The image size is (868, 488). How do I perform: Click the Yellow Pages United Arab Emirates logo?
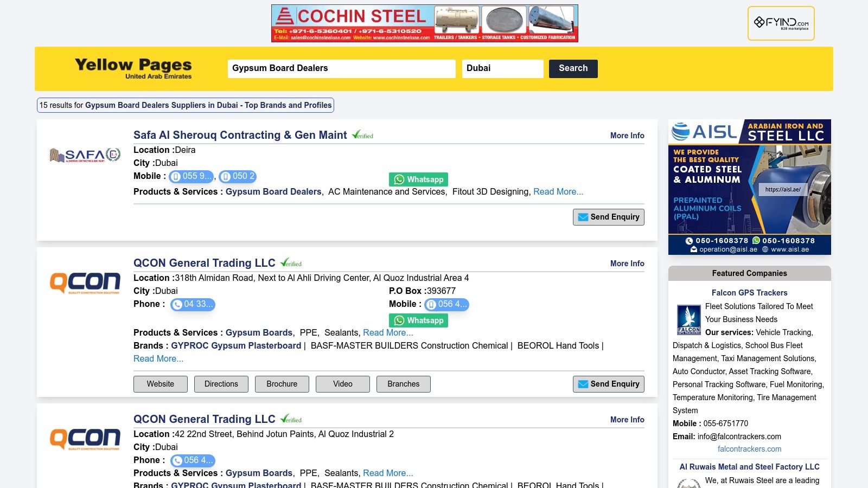132,68
